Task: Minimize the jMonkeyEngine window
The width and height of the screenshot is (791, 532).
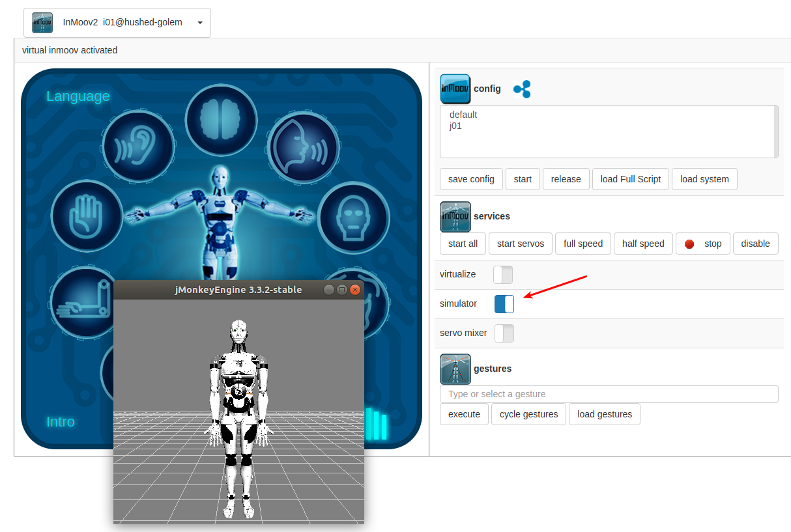Action: pyautogui.click(x=329, y=290)
